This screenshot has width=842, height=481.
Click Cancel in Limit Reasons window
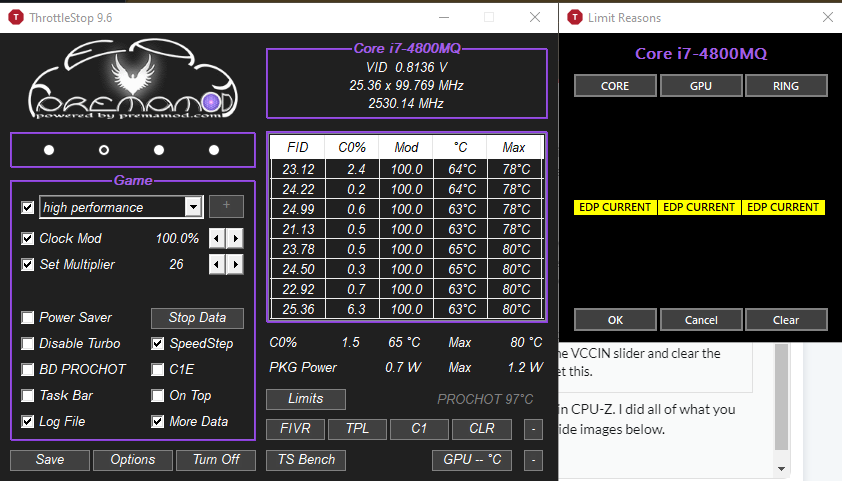pos(701,320)
